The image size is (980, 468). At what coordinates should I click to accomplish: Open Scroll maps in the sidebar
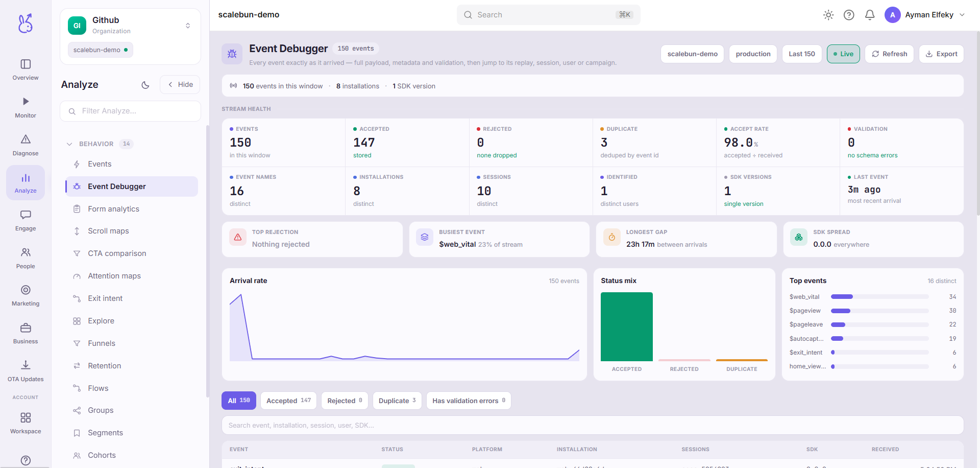click(x=132, y=231)
